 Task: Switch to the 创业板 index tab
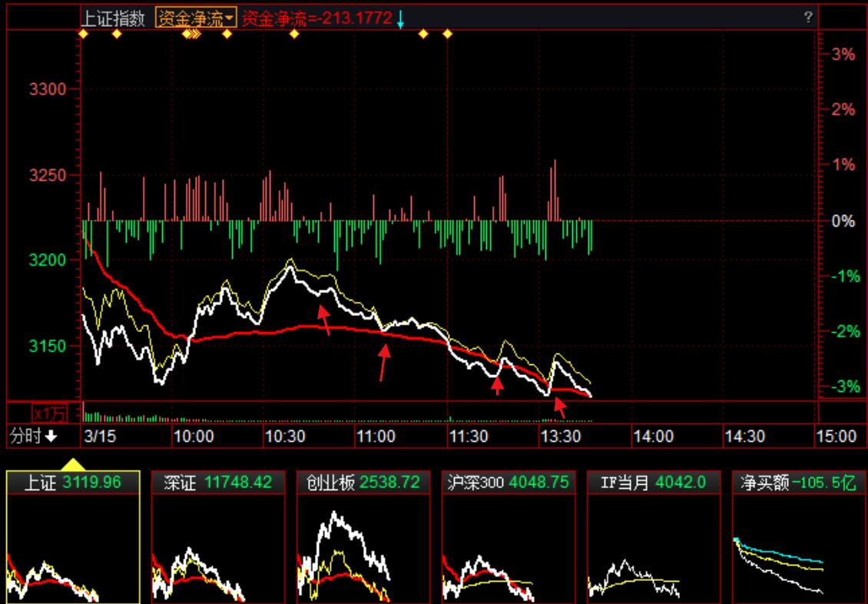363,483
